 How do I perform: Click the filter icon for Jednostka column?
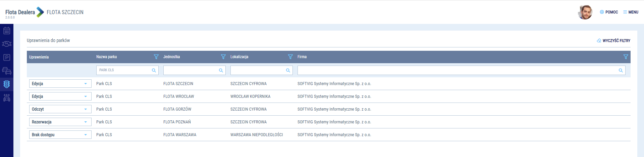coord(223,57)
